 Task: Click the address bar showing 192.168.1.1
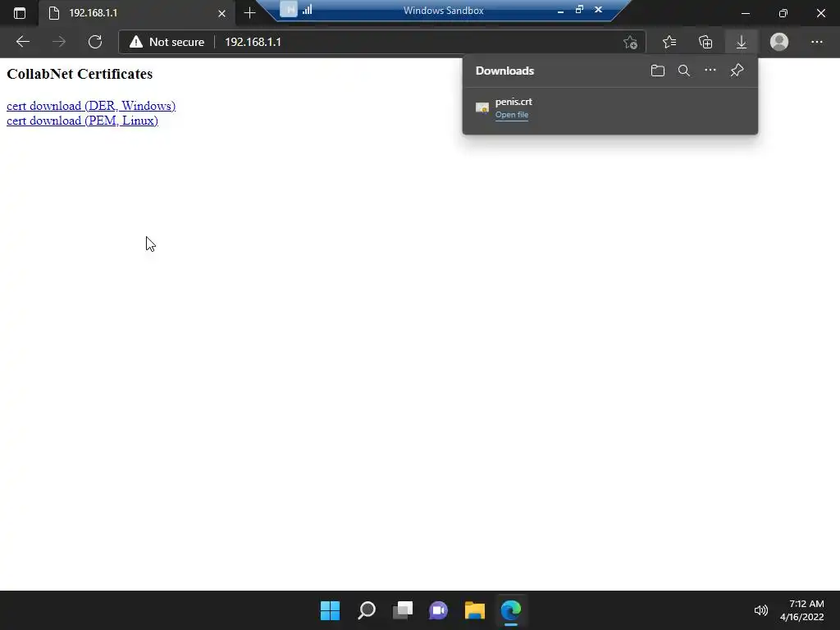point(381,42)
